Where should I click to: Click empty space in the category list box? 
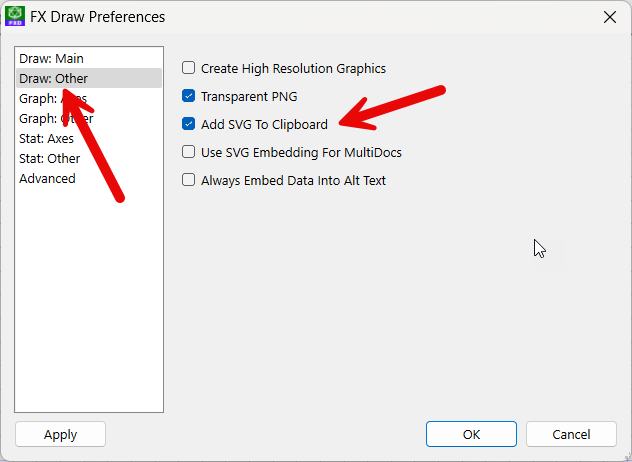point(89,298)
